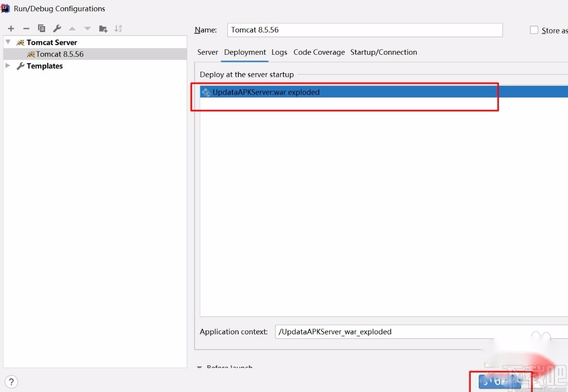Expand the Before launch section
This screenshot has height=392, width=568.
[x=199, y=367]
